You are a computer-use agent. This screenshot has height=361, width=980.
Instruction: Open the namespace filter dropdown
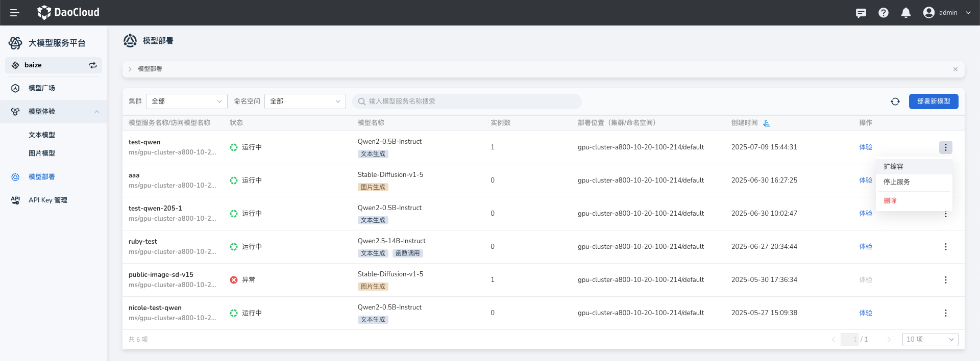click(x=305, y=101)
